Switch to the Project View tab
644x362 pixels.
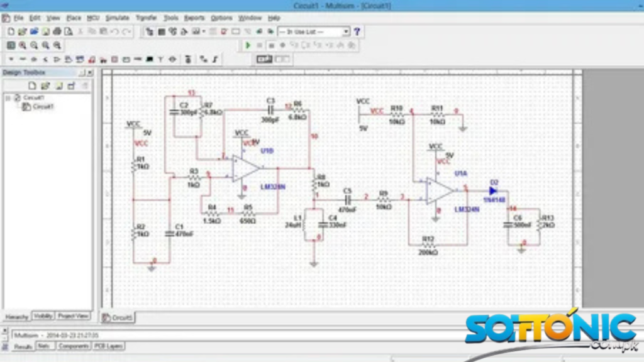point(73,316)
